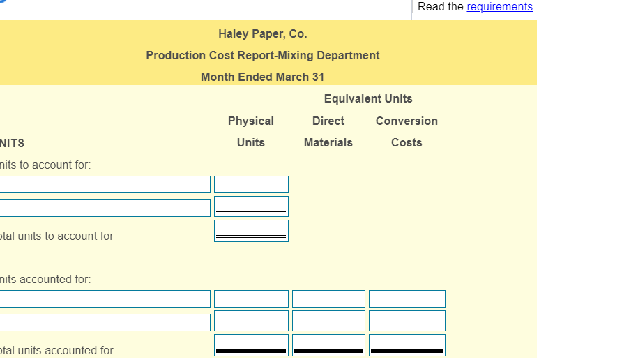Select second label field under units accounted for

[x=105, y=323]
